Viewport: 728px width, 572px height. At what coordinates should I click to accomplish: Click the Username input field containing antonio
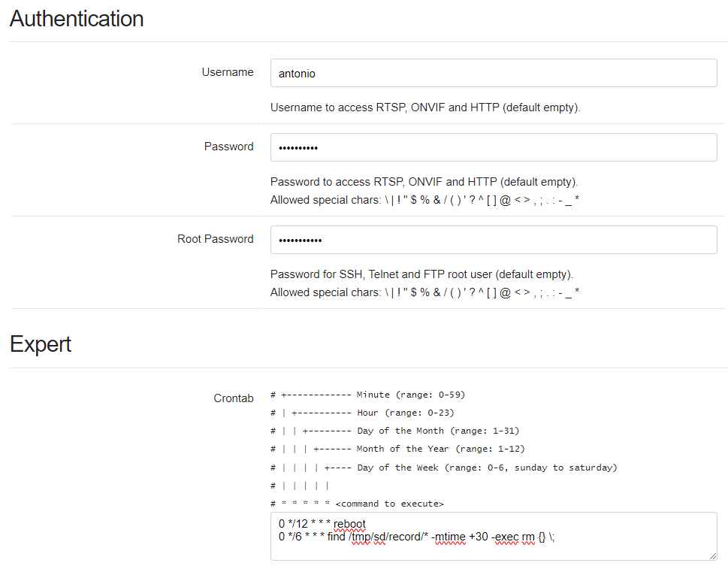point(493,74)
